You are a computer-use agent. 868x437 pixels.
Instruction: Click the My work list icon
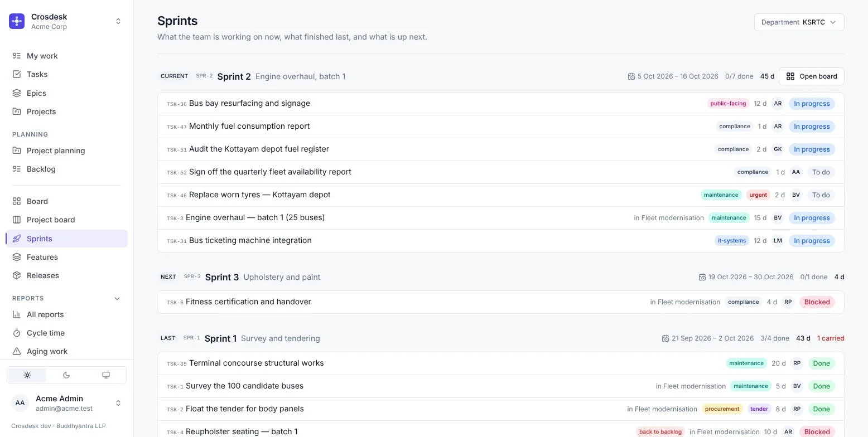17,56
